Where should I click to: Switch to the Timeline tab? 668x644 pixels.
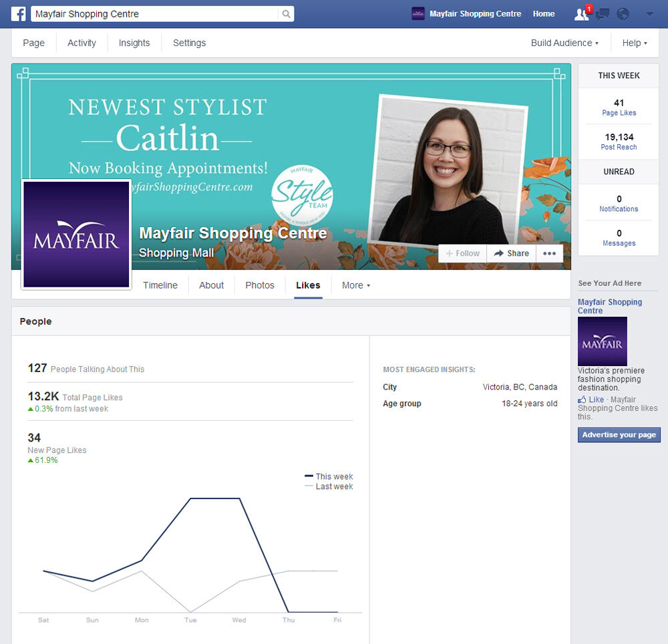pyautogui.click(x=160, y=285)
